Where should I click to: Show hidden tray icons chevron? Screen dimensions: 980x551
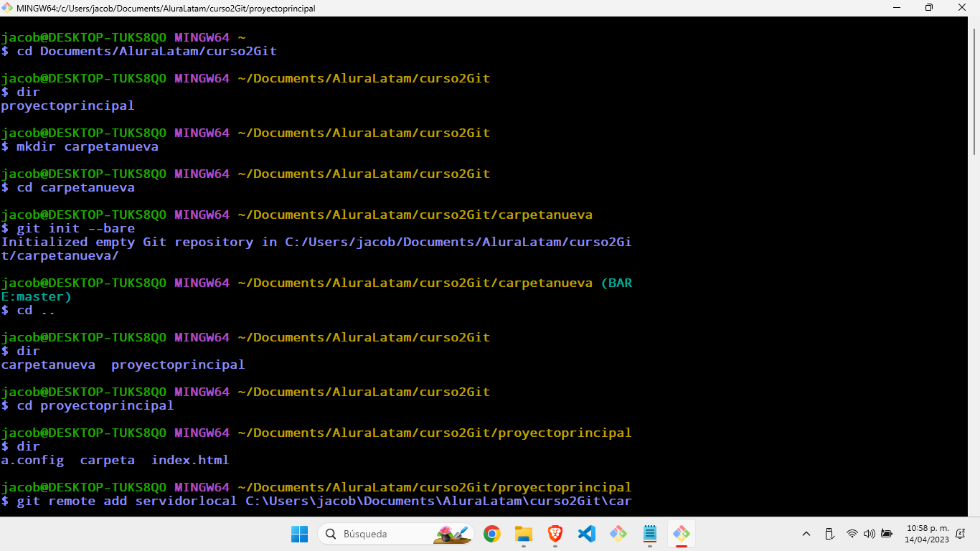point(806,534)
